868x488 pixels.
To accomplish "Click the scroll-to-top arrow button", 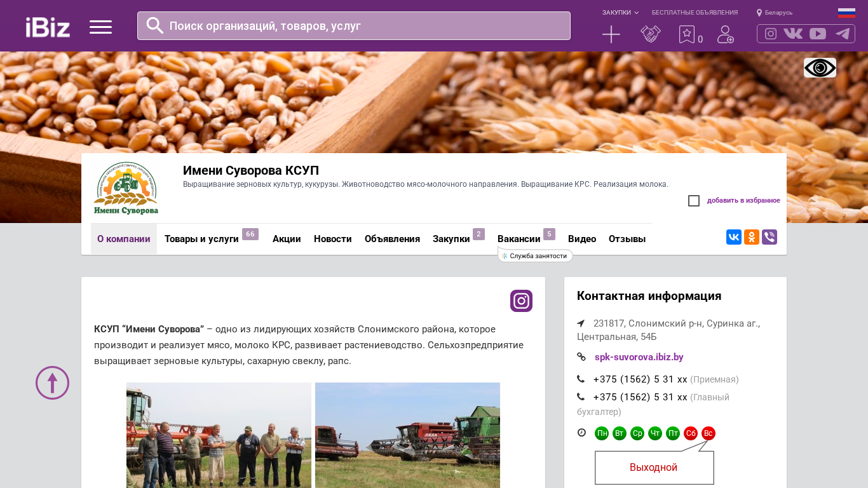I will [52, 383].
